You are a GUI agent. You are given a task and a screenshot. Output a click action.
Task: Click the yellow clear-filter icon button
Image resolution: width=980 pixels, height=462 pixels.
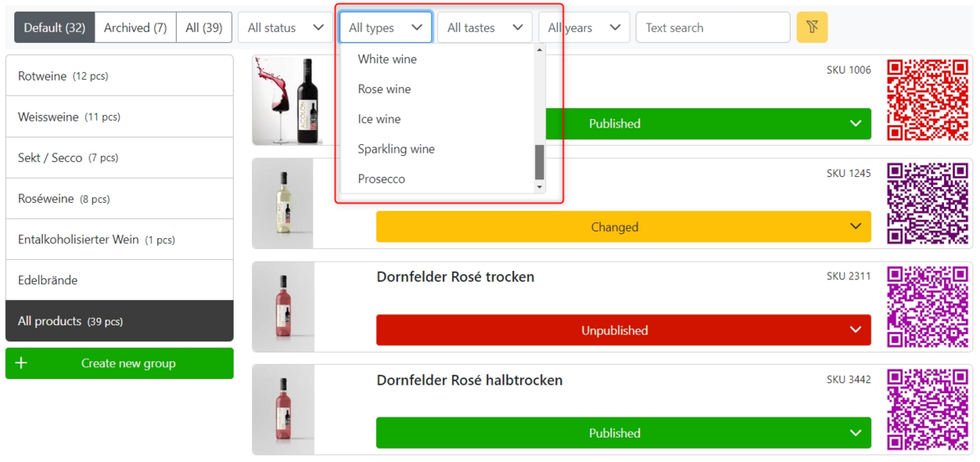coord(812,28)
